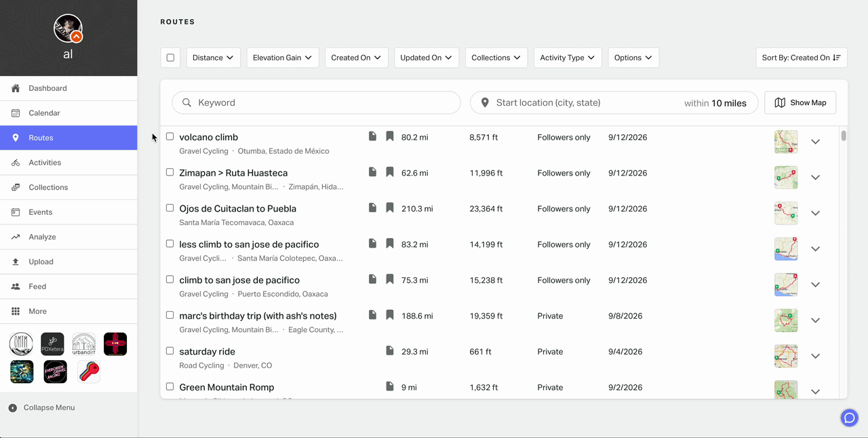
Task: Select Routes in the sidebar menu
Action: point(68,138)
